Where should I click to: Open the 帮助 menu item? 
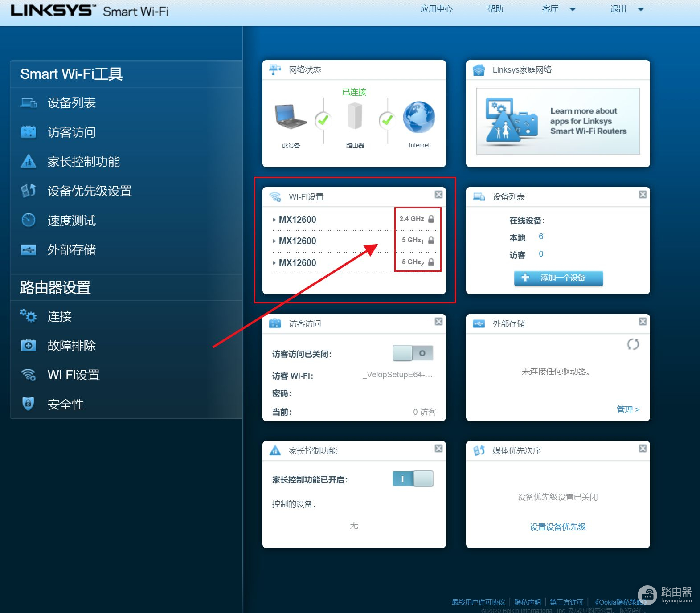click(495, 9)
